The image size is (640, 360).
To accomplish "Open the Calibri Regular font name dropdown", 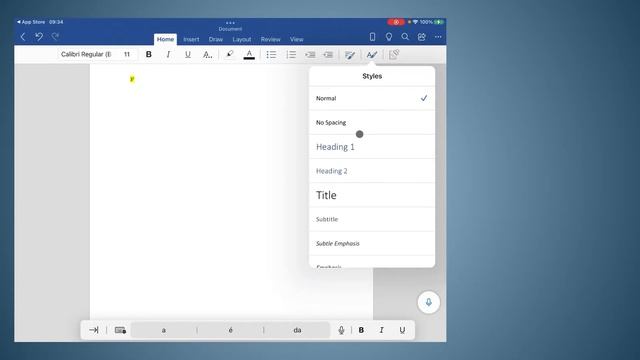I will [86, 54].
